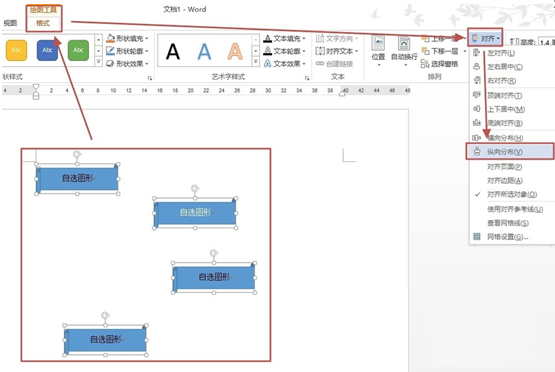
Task: Open the WordArt styles dialog launcher
Action: [307, 78]
